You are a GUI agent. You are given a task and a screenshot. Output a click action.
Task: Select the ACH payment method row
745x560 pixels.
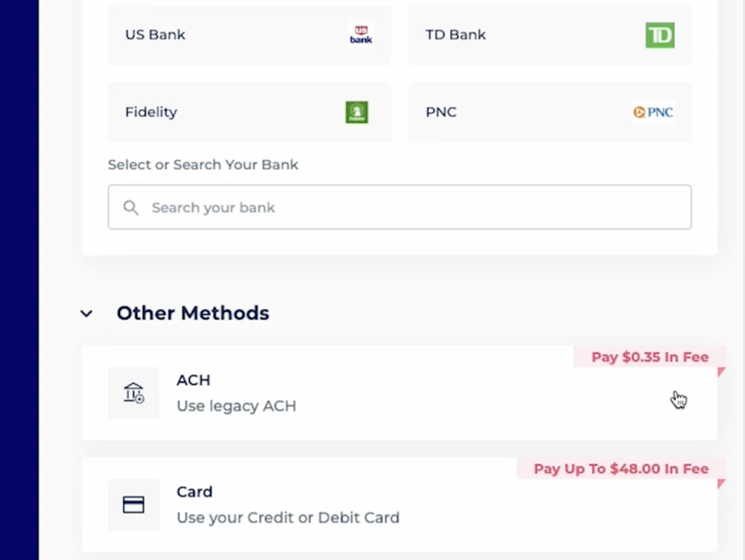point(400,393)
